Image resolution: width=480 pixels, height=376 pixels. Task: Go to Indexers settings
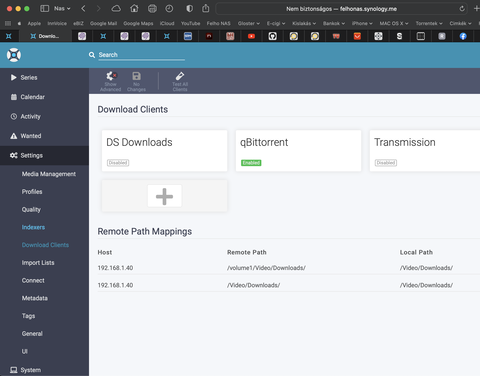(x=33, y=227)
